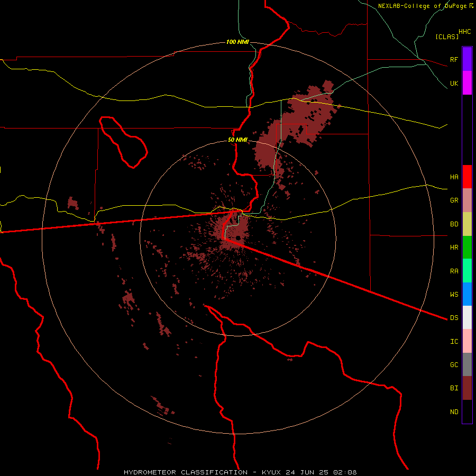This screenshot has height=476, width=476.
Task: Click the RA legend label
Action: (x=454, y=271)
